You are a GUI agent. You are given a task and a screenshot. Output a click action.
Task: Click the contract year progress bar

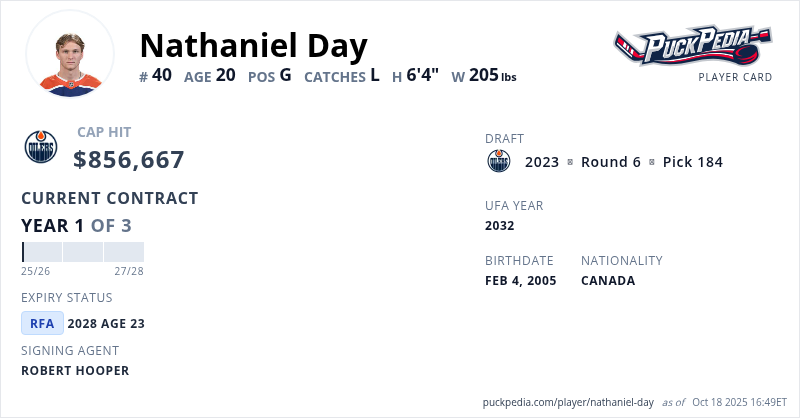tap(82, 251)
